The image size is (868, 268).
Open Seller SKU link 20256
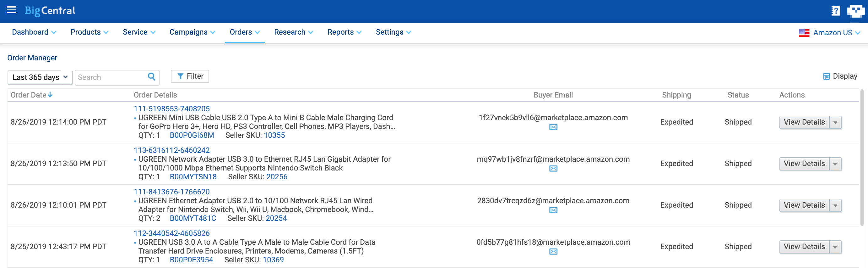[x=277, y=177]
